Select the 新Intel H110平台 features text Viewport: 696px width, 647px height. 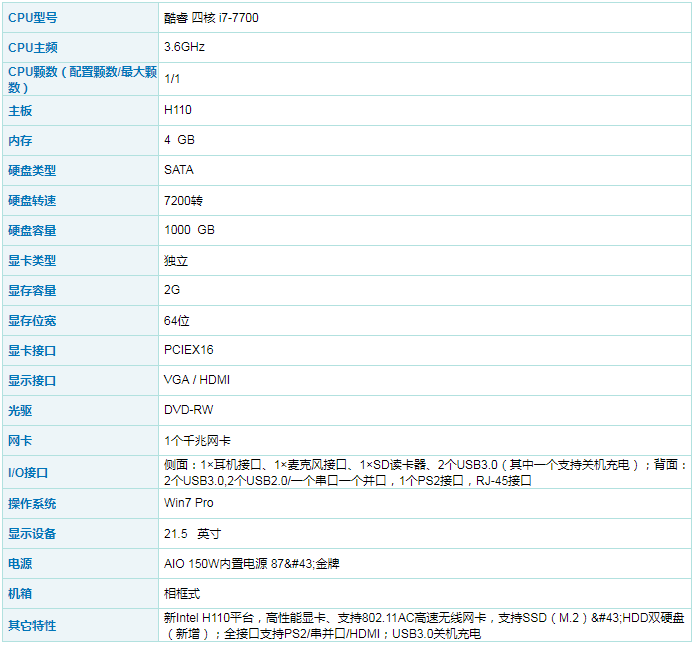tap(424, 626)
